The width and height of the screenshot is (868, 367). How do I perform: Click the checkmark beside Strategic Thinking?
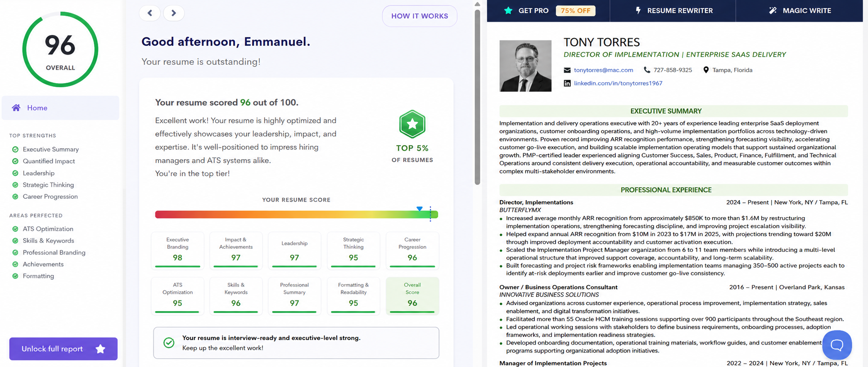tap(15, 185)
